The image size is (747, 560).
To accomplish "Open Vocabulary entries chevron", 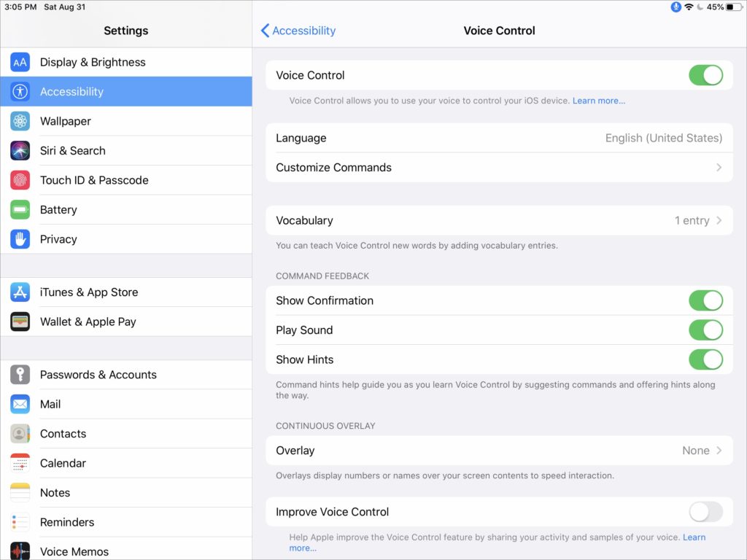I will (x=719, y=220).
